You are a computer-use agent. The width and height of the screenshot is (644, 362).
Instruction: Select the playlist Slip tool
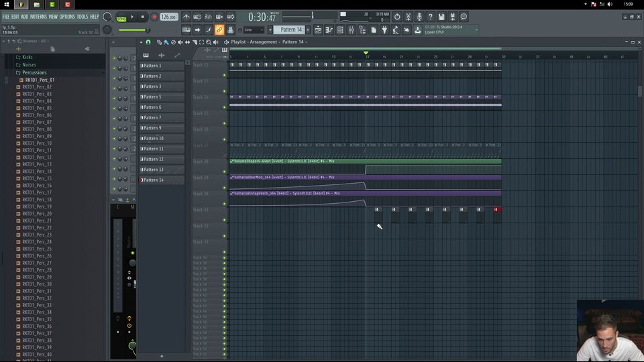(x=187, y=42)
